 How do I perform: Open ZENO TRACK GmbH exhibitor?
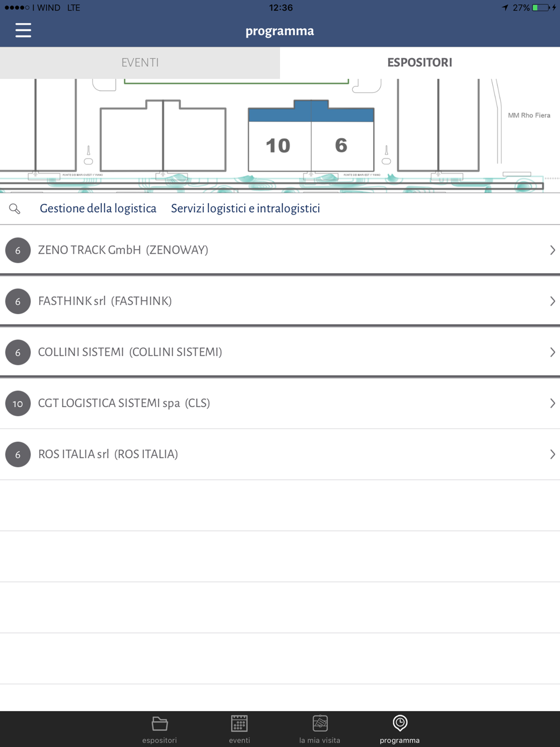[280, 250]
